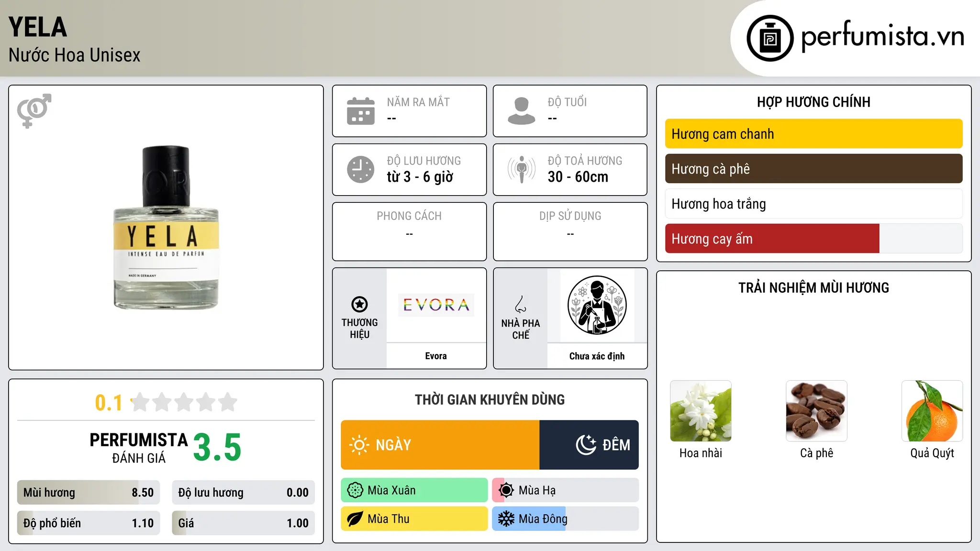980x551 pixels.
Task: Click the YELA perfume bottle image
Action: (166, 228)
